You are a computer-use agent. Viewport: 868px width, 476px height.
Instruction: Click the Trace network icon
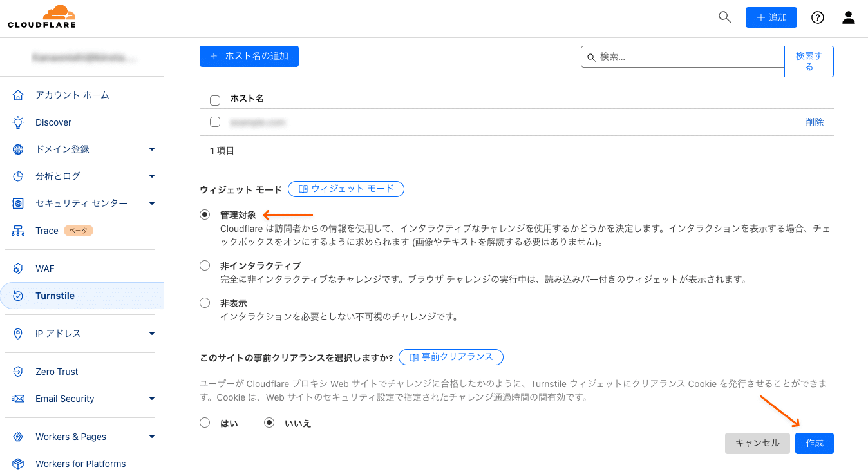18,231
